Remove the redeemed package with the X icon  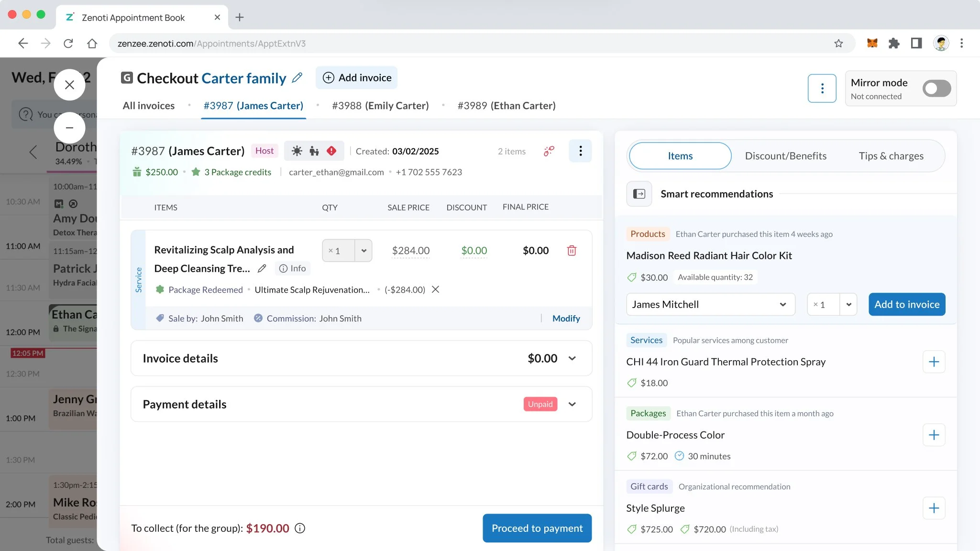point(435,289)
